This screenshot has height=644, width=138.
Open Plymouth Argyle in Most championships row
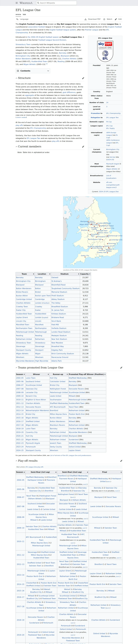112,164
